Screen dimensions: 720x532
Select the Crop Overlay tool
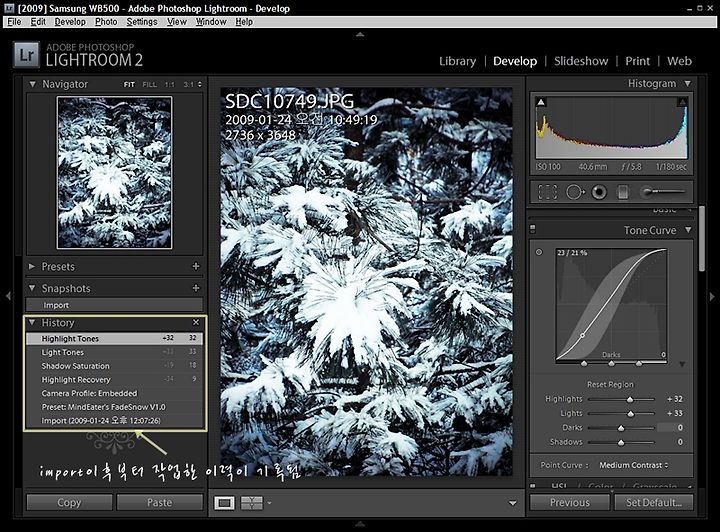[x=547, y=192]
